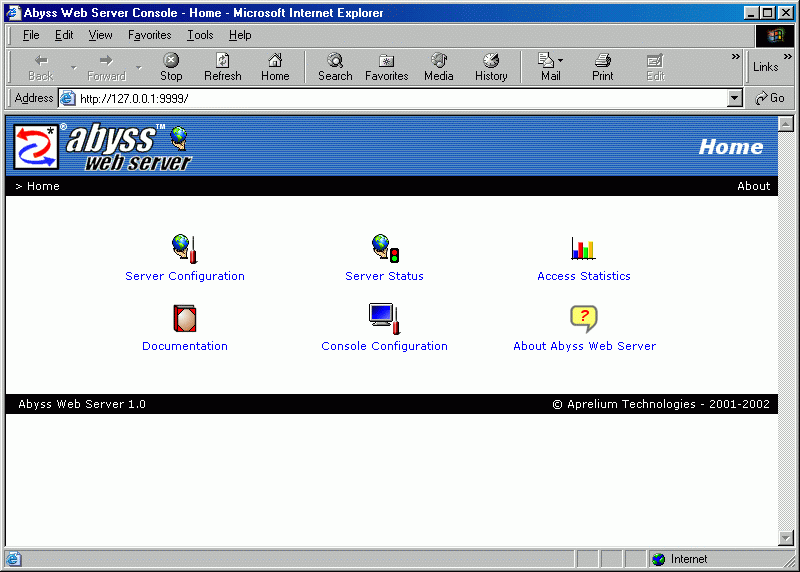Open the Favorites toolbar pane

click(386, 67)
